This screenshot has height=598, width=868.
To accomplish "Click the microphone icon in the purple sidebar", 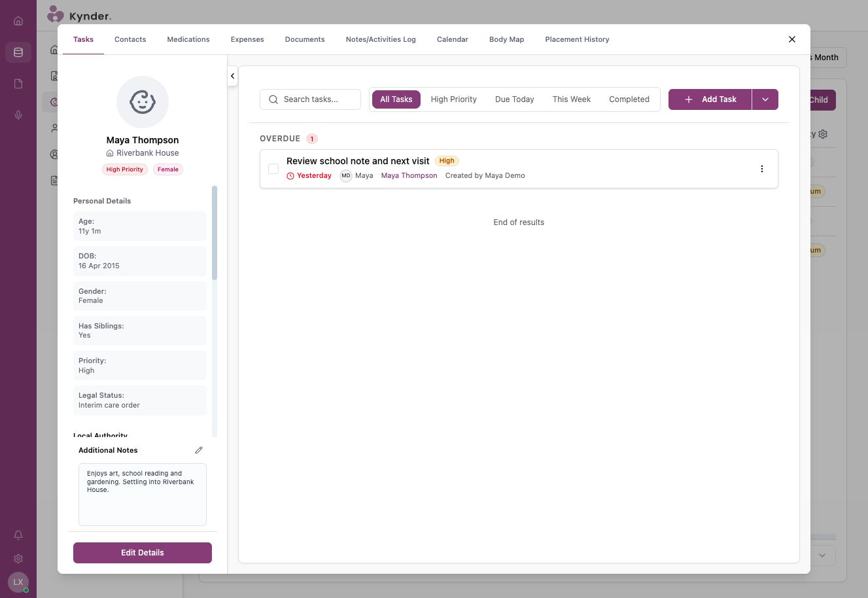I will 18,115.
